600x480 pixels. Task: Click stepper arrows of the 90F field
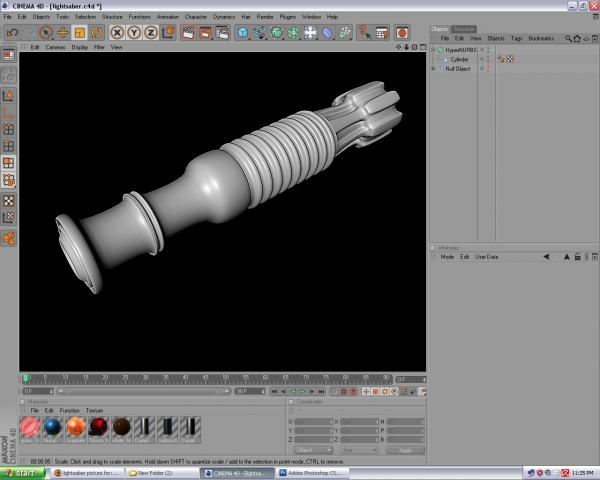[262, 392]
